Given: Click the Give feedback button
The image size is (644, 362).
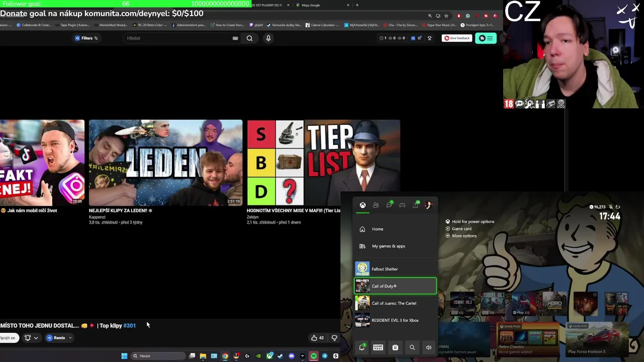Looking at the screenshot, I should point(457,38).
